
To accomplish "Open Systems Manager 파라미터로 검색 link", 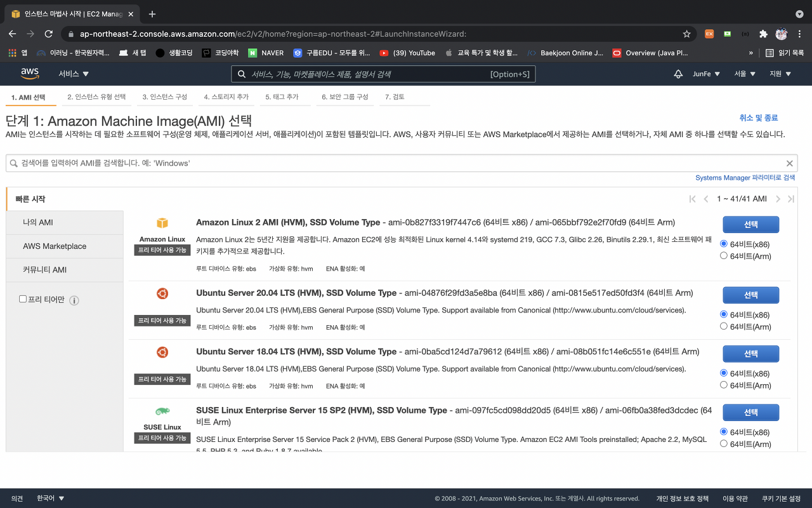I will click(x=745, y=178).
